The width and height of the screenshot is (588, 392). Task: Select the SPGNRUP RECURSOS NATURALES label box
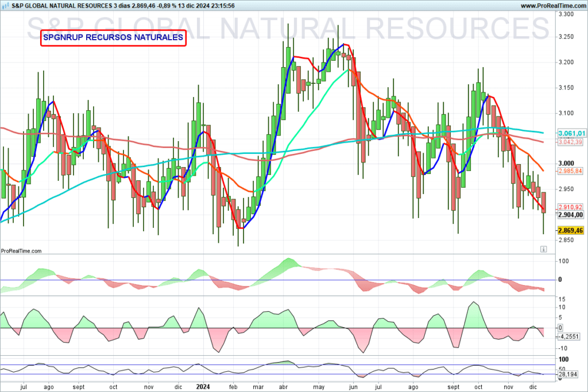[x=113, y=38]
